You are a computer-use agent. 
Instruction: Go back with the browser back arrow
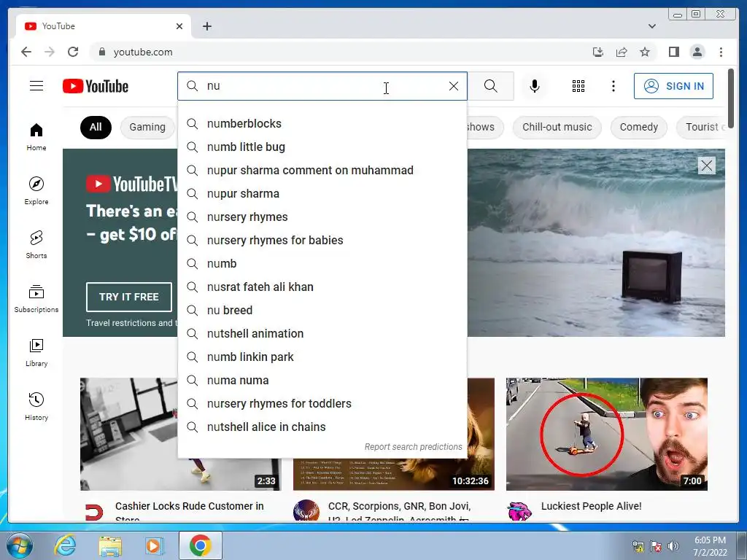[26, 52]
